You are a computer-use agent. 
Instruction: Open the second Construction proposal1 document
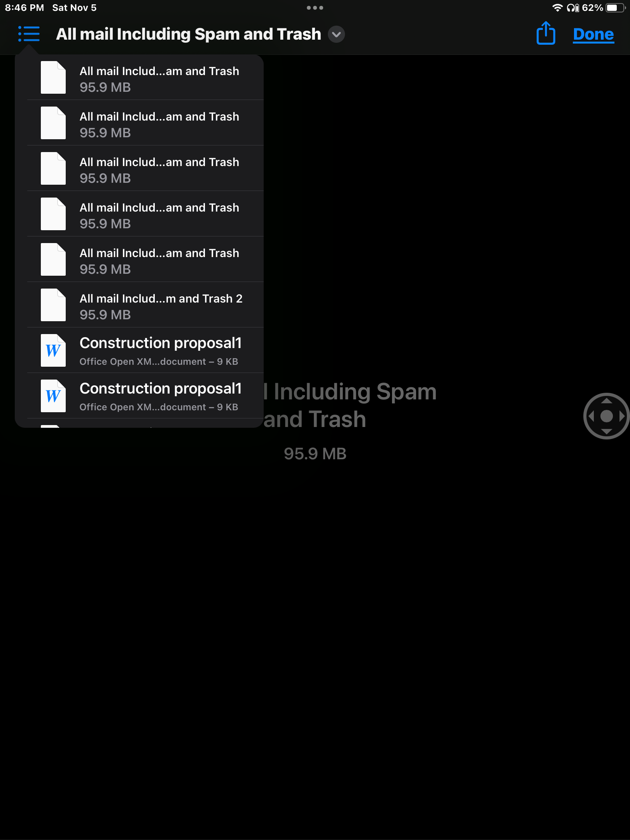(145, 396)
